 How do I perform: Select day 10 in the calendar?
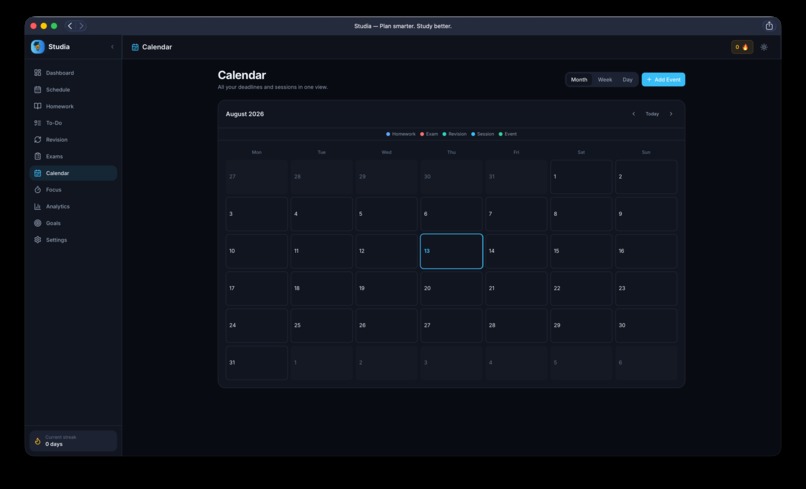tap(257, 251)
